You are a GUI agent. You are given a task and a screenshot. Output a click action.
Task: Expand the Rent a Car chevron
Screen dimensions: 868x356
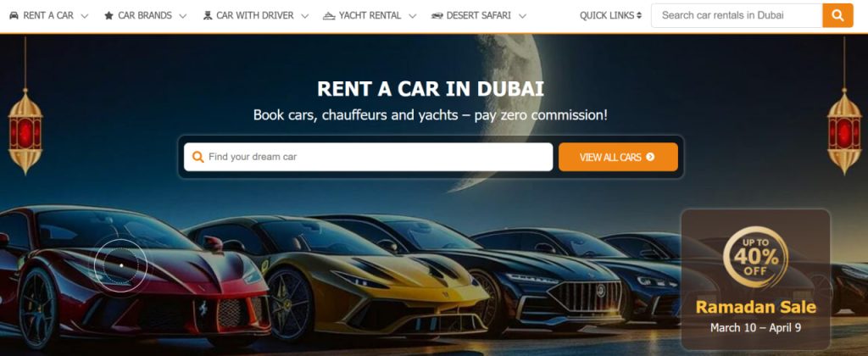pos(85,16)
